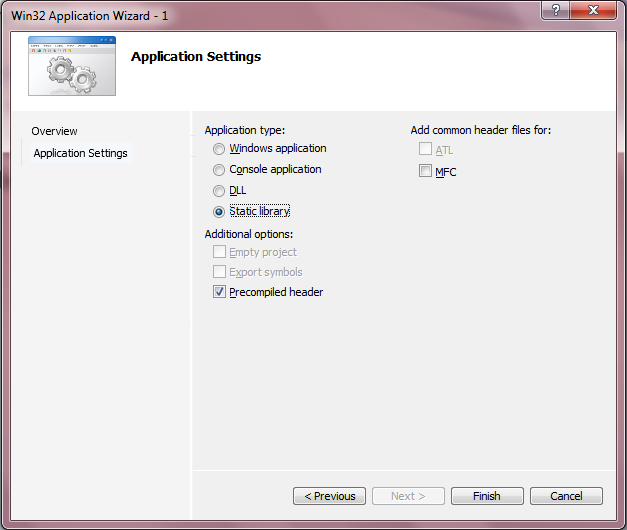
Task: Go back with the Previous button
Action: point(329,496)
